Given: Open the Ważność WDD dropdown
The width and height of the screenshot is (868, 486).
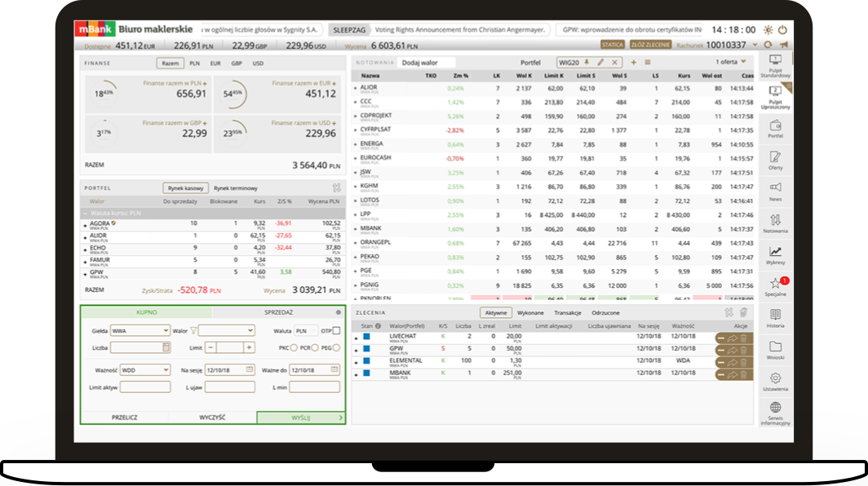Looking at the screenshot, I should pyautogui.click(x=144, y=369).
